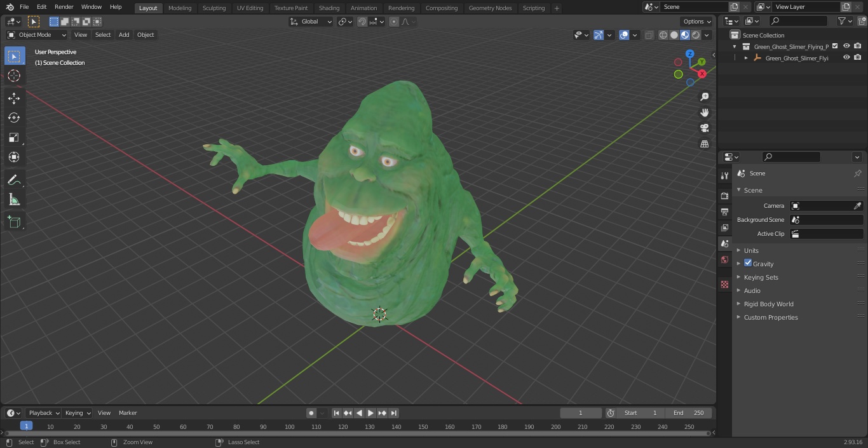Open the Object Mode dropdown
This screenshot has height=448, width=868.
pyautogui.click(x=37, y=35)
